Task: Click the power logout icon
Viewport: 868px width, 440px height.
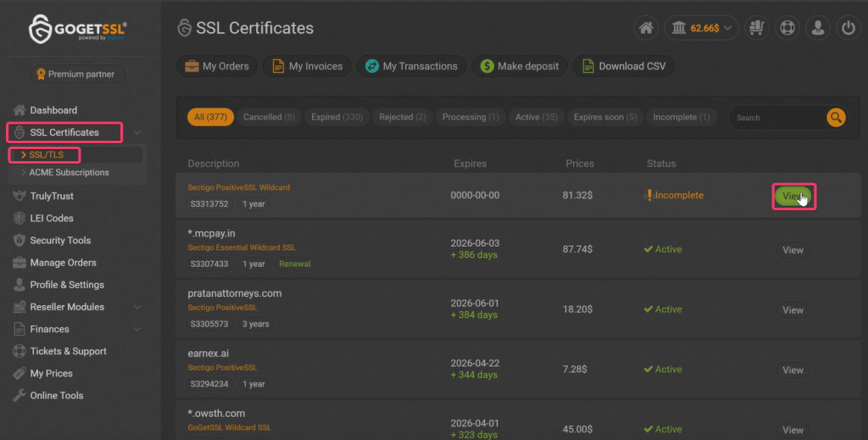Action: pyautogui.click(x=848, y=28)
